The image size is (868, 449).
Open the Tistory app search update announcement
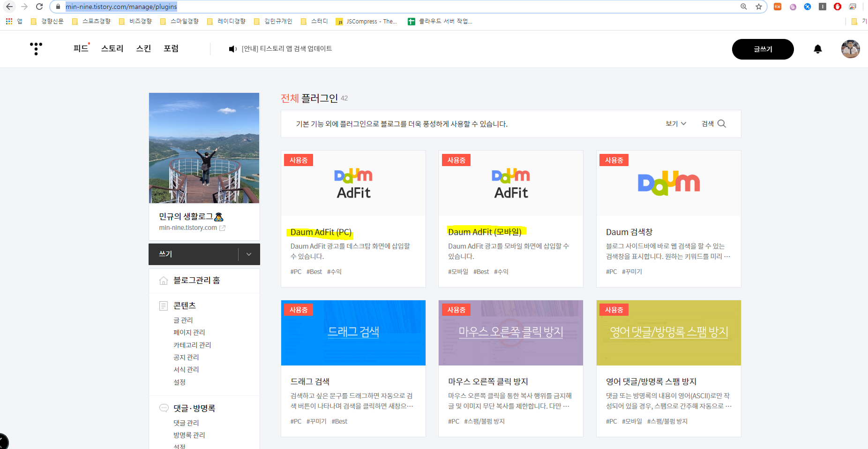tap(287, 49)
